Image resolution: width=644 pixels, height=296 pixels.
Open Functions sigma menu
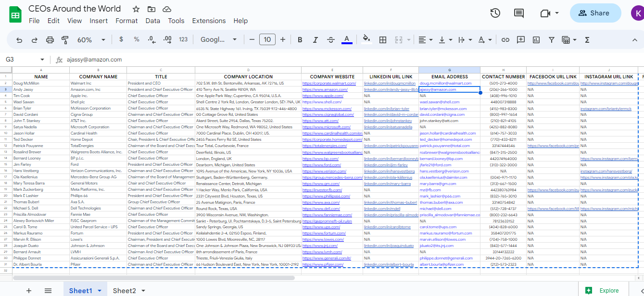[587, 40]
